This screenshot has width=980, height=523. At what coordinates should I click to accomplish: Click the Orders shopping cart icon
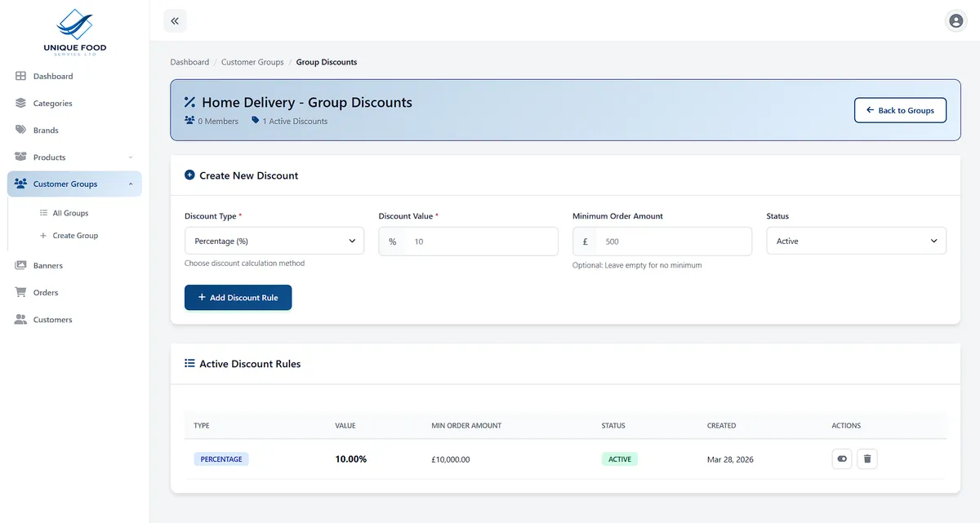(x=21, y=292)
